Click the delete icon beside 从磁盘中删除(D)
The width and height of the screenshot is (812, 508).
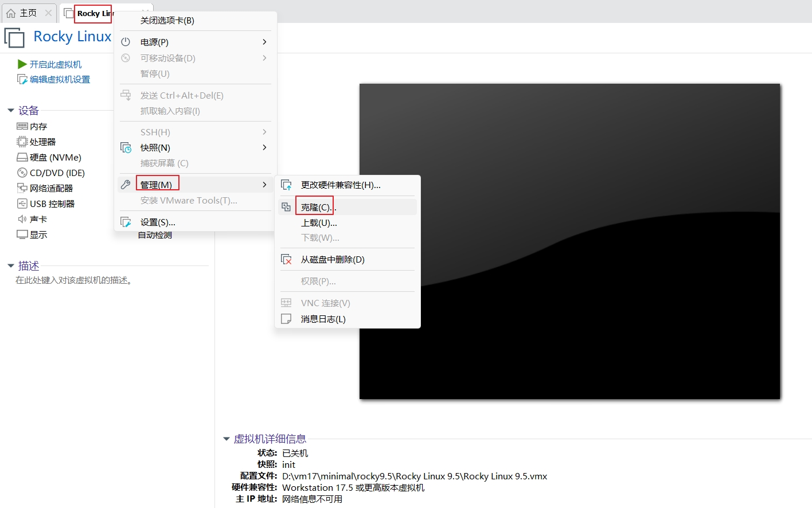pos(286,259)
